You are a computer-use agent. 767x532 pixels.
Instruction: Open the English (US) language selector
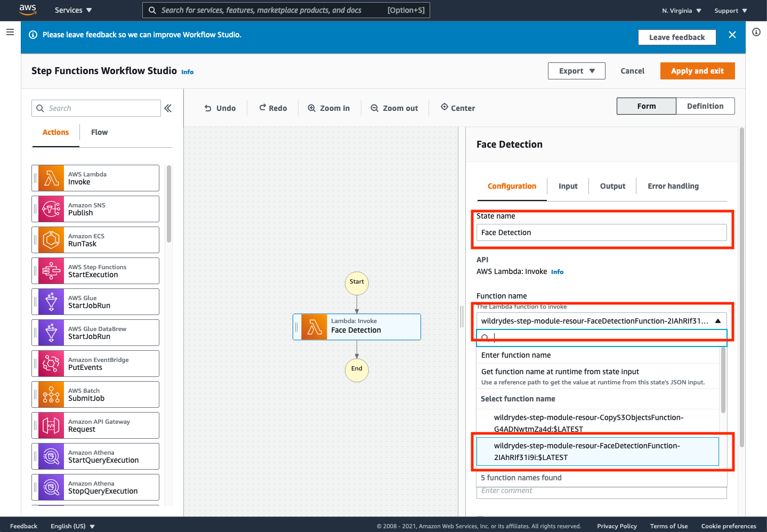[72, 526]
